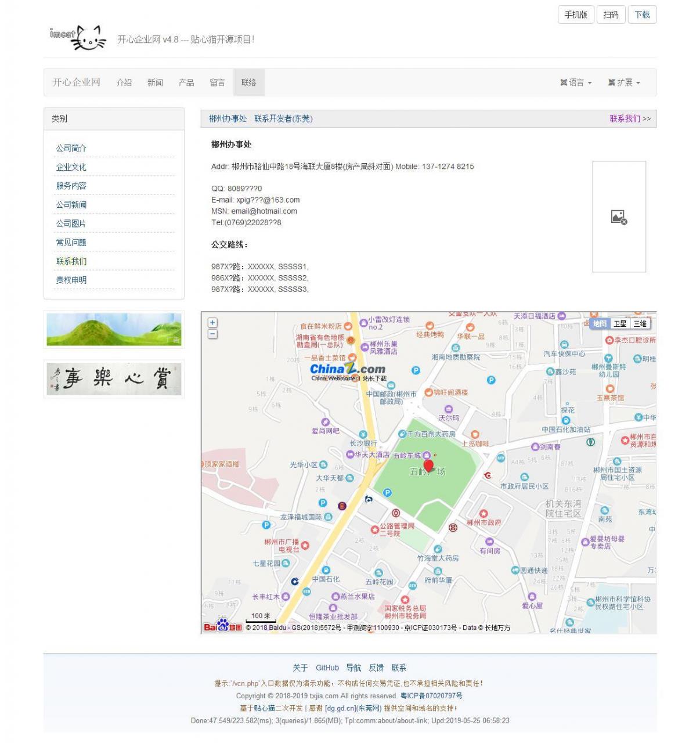The height and width of the screenshot is (743, 700).
Task: Switch map to 卫星 view
Action: click(x=620, y=324)
